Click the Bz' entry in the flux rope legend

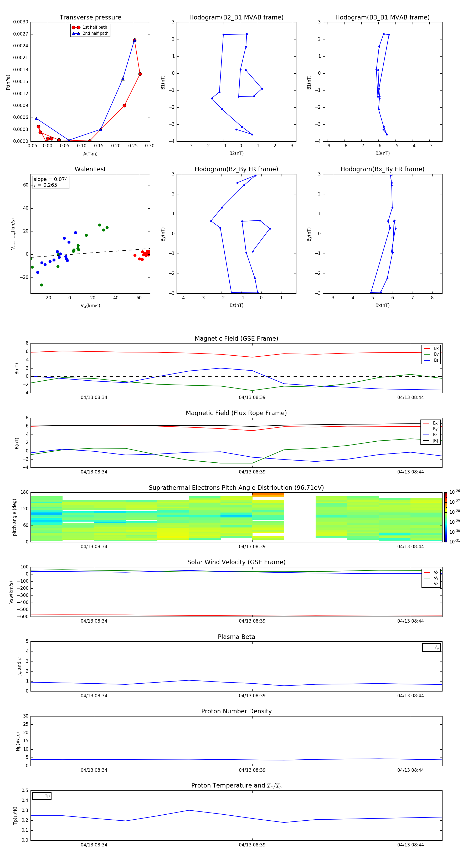coord(431,435)
